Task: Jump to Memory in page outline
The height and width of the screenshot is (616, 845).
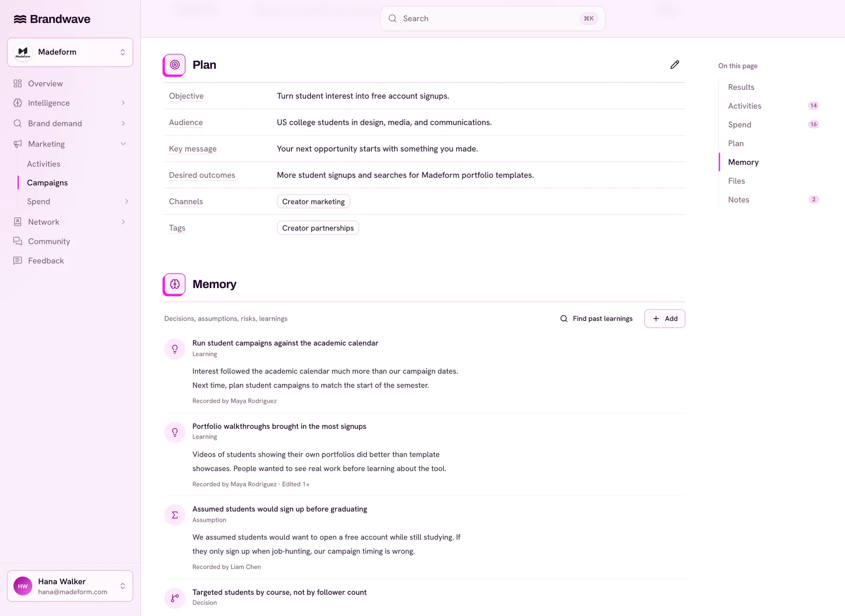Action: pyautogui.click(x=743, y=162)
